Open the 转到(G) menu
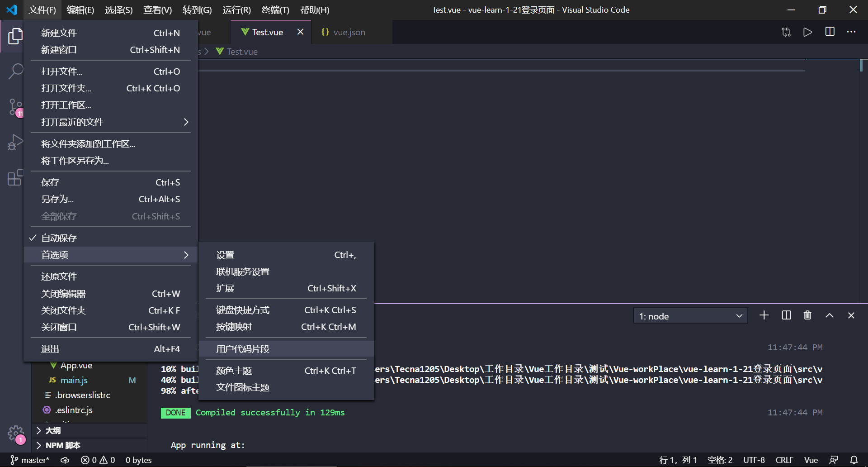The height and width of the screenshot is (467, 868). click(x=197, y=10)
